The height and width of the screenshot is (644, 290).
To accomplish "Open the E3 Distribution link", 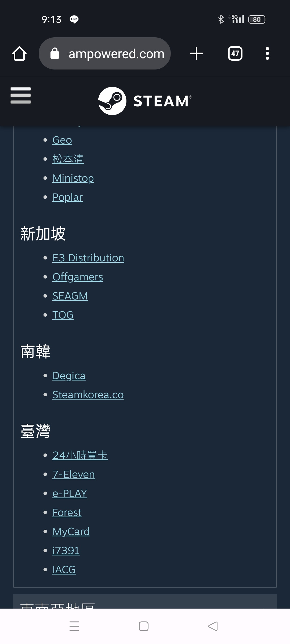I will [x=88, y=258].
